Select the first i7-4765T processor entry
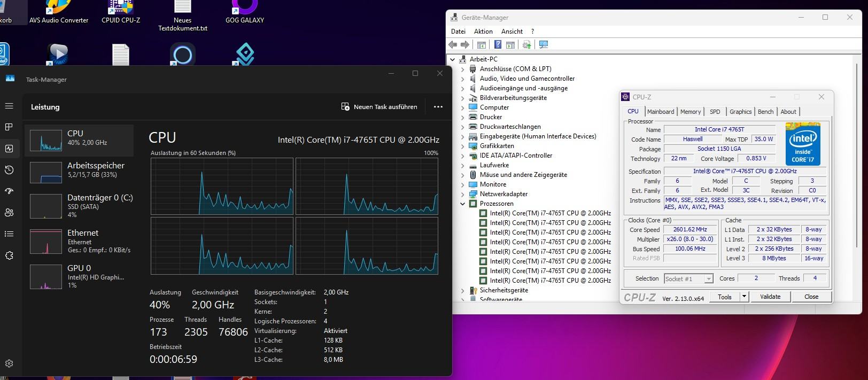Image resolution: width=868 pixels, height=380 pixels. (x=550, y=213)
